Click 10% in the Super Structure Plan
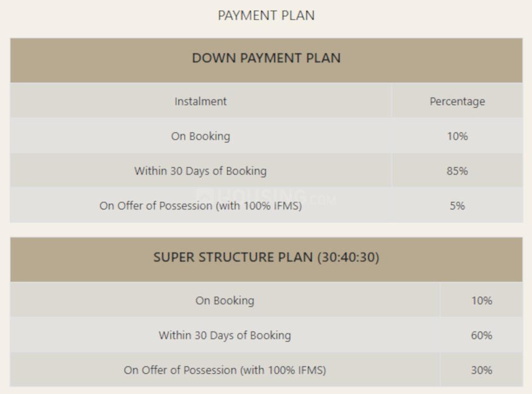Screen dimensions: 532x394 pos(481,301)
